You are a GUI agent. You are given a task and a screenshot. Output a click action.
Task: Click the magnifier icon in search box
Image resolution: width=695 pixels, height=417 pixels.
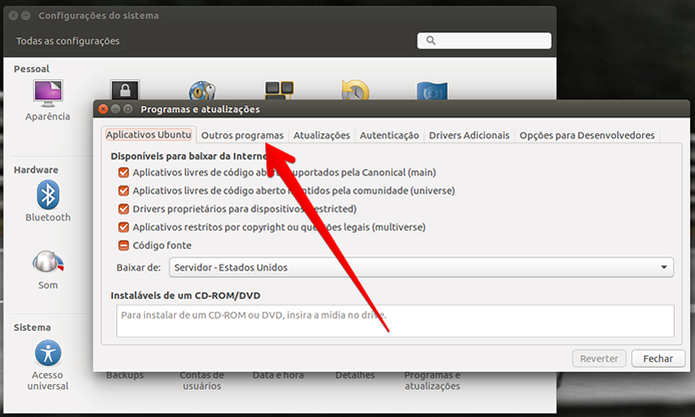tap(431, 40)
